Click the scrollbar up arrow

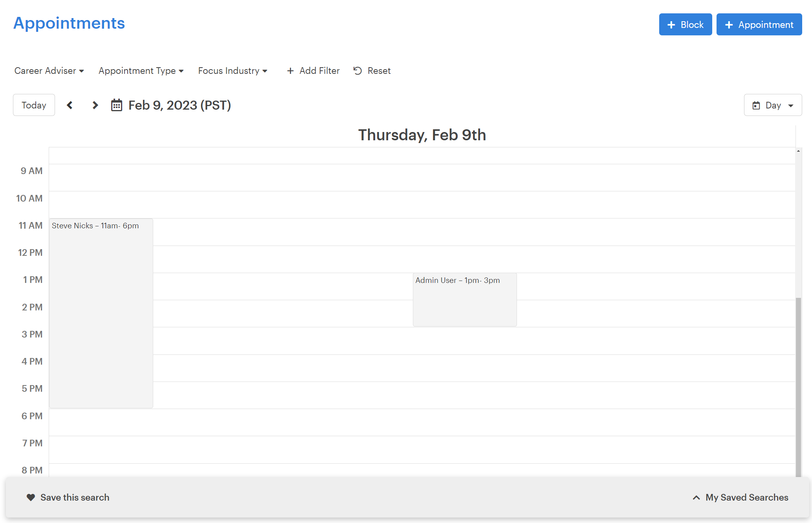[x=798, y=151]
